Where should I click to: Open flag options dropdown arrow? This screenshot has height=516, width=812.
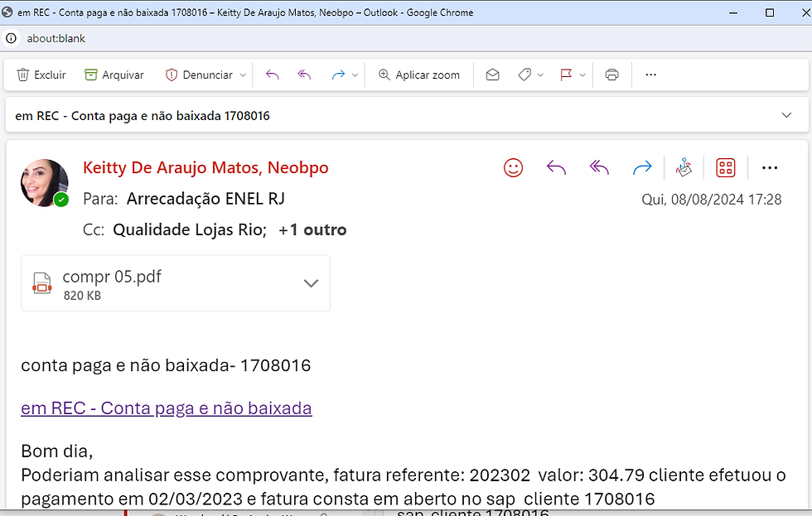tap(582, 75)
